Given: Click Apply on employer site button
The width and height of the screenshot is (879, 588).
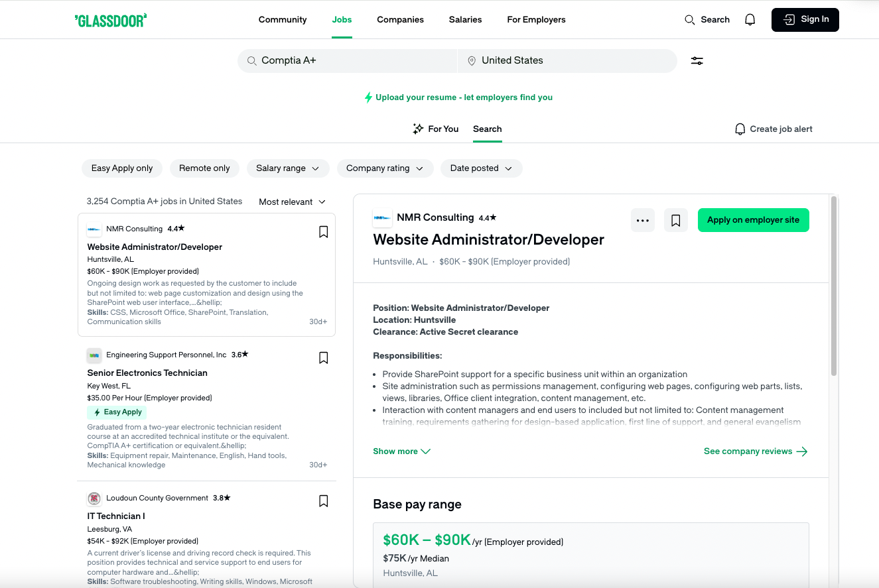Looking at the screenshot, I should pos(754,220).
